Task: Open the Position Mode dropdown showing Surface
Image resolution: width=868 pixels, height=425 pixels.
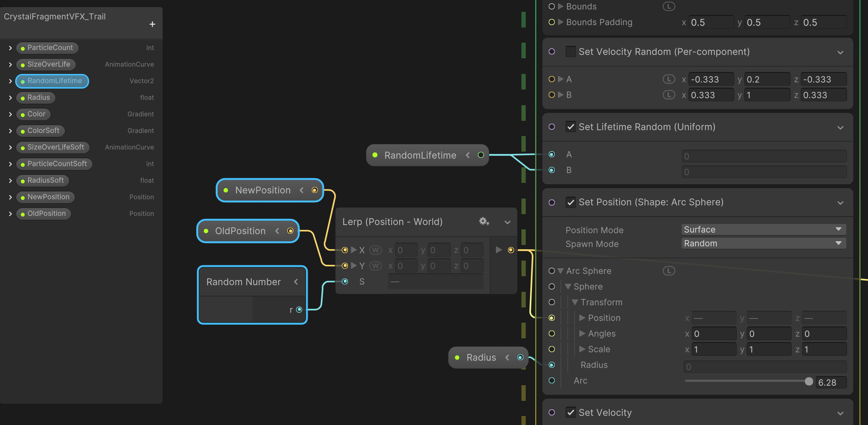Action: (763, 230)
